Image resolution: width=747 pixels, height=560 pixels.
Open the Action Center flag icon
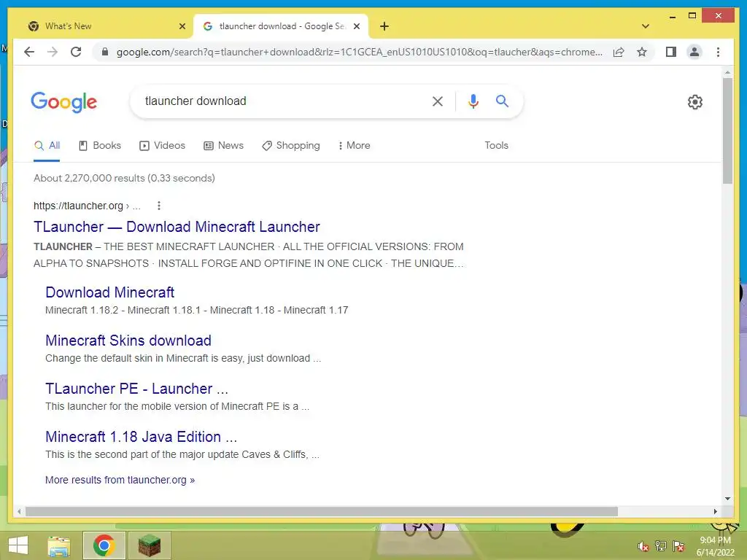[x=678, y=546]
